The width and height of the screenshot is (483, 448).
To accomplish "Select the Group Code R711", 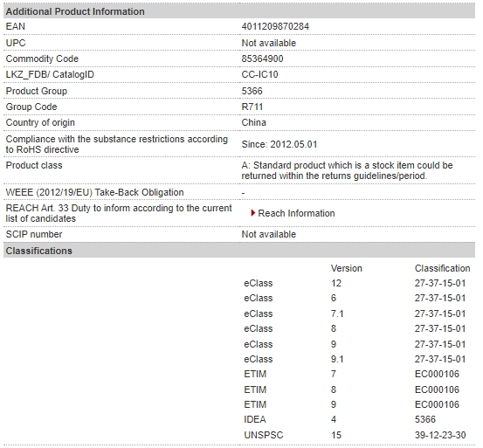I will click(252, 107).
